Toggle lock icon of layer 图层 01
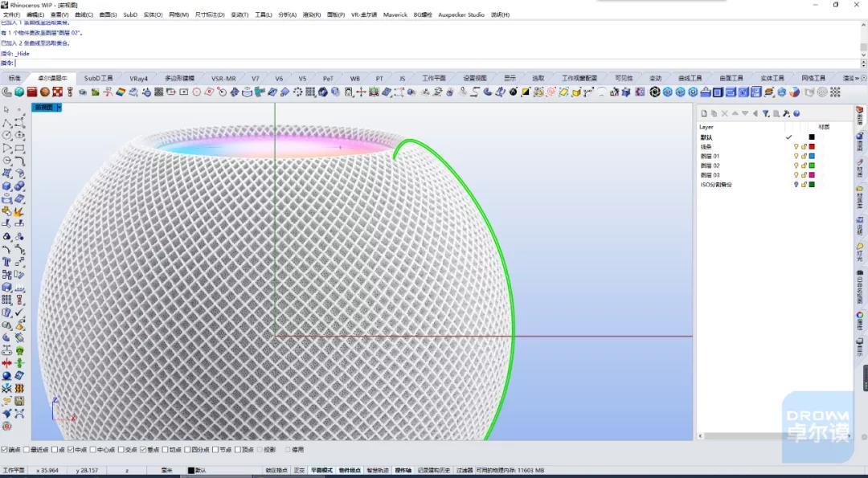868x478 pixels. click(804, 156)
